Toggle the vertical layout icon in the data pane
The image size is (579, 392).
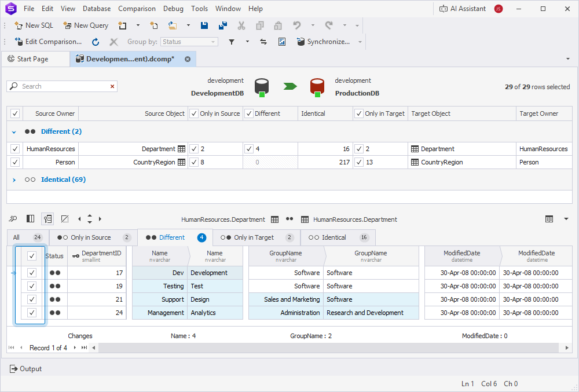click(30, 219)
